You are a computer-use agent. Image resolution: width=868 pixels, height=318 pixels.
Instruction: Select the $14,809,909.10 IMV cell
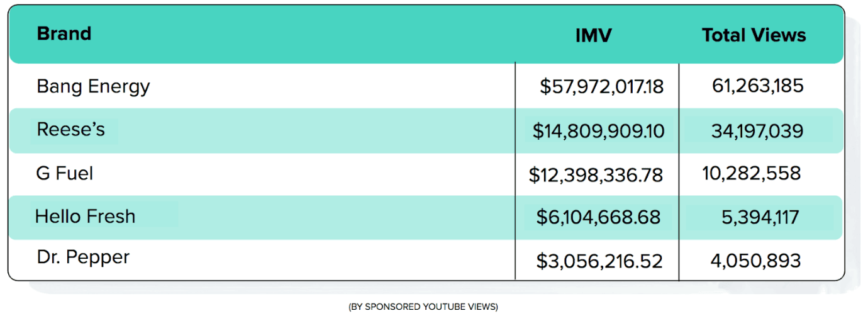click(x=598, y=131)
